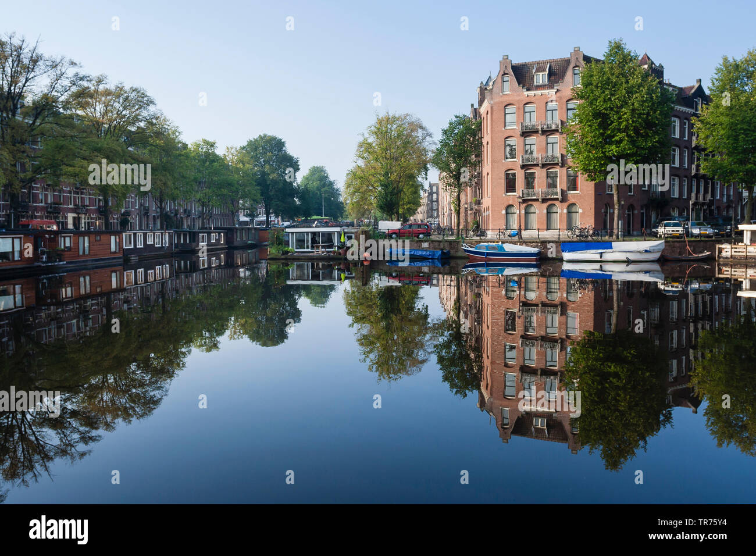Click the alamy logo in the bottom bar
The image size is (756, 556).
coord(59,530)
